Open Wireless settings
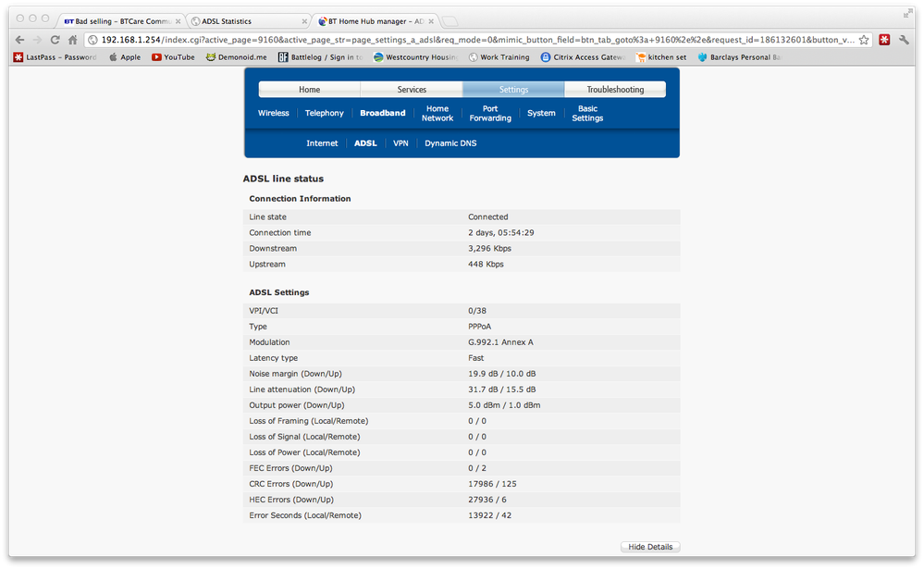Image resolution: width=924 pixels, height=569 pixels. (x=274, y=113)
